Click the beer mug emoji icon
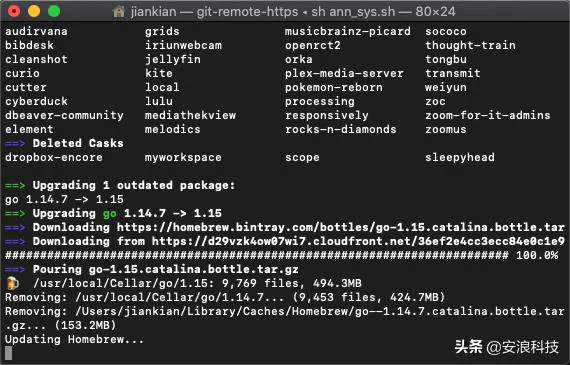Viewport: 570px width, 365px height. coord(12,283)
